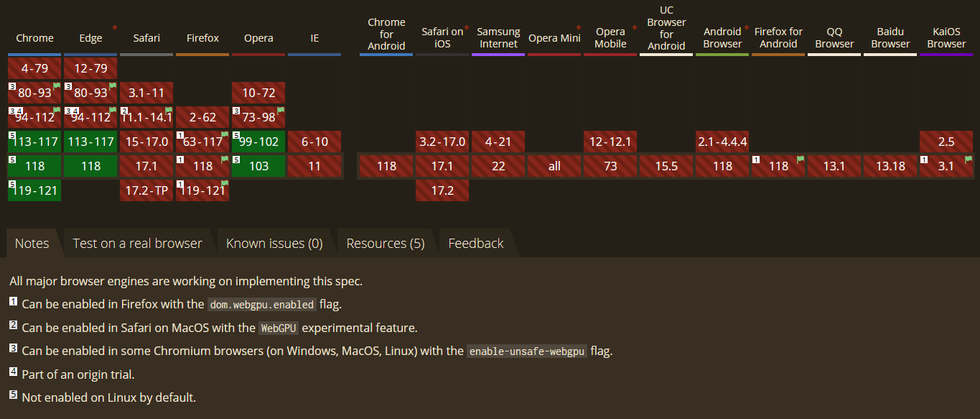
Task: Click the Samsung Internet column header
Action: 498,38
